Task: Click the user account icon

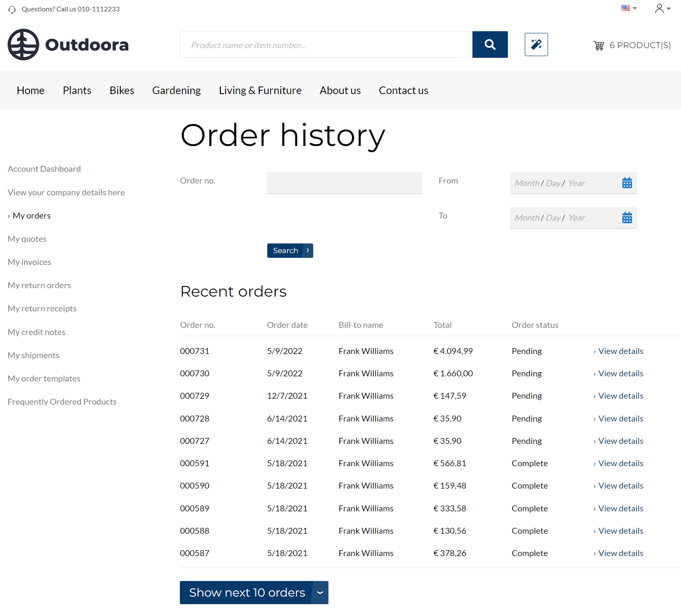Action: click(658, 8)
